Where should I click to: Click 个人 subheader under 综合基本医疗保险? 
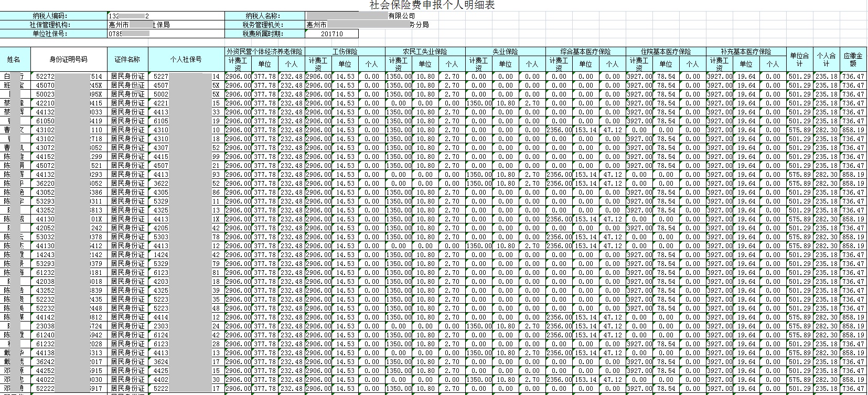[613, 64]
